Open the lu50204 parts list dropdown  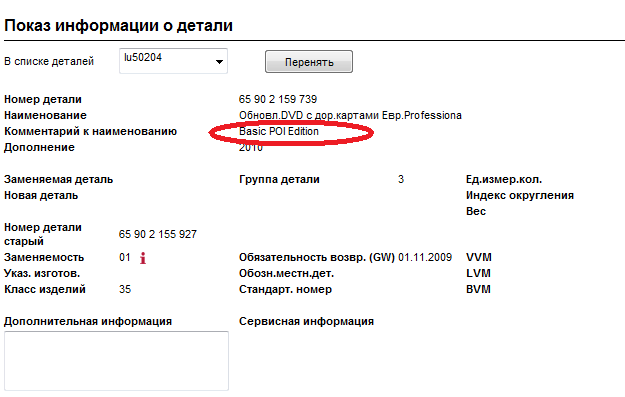click(x=219, y=61)
